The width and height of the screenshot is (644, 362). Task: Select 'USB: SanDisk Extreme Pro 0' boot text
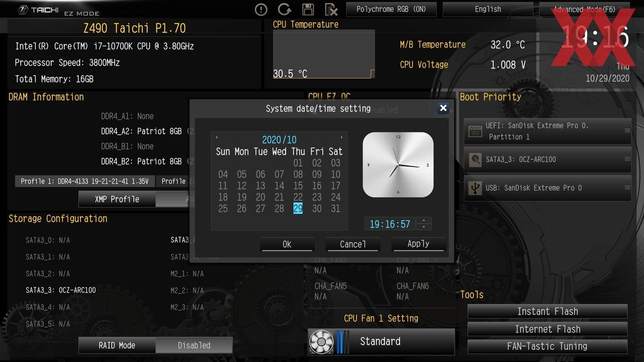click(534, 188)
